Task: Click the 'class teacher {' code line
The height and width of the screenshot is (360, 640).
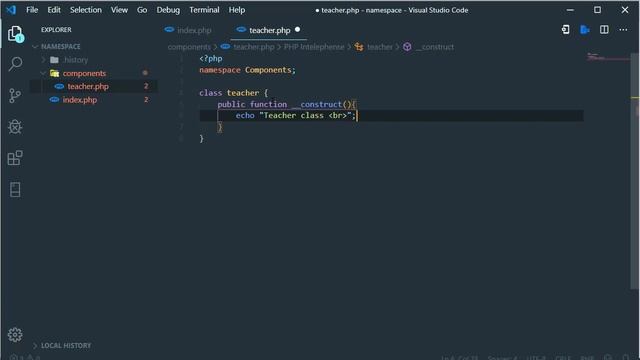Action: click(233, 93)
